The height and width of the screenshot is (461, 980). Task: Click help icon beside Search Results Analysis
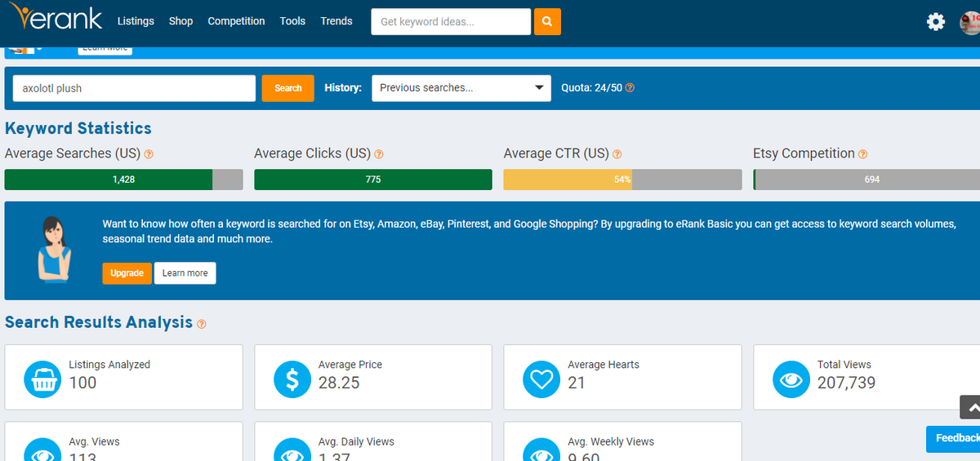202,324
